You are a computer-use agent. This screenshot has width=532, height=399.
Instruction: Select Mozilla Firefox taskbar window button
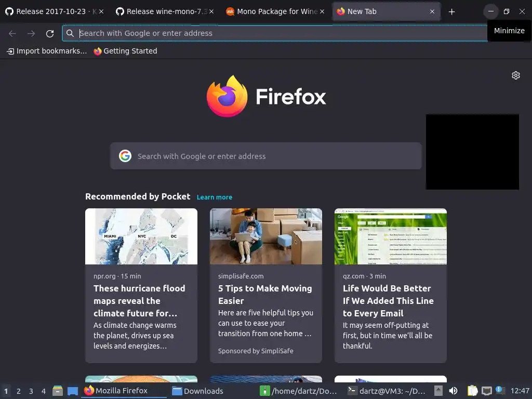click(x=124, y=391)
